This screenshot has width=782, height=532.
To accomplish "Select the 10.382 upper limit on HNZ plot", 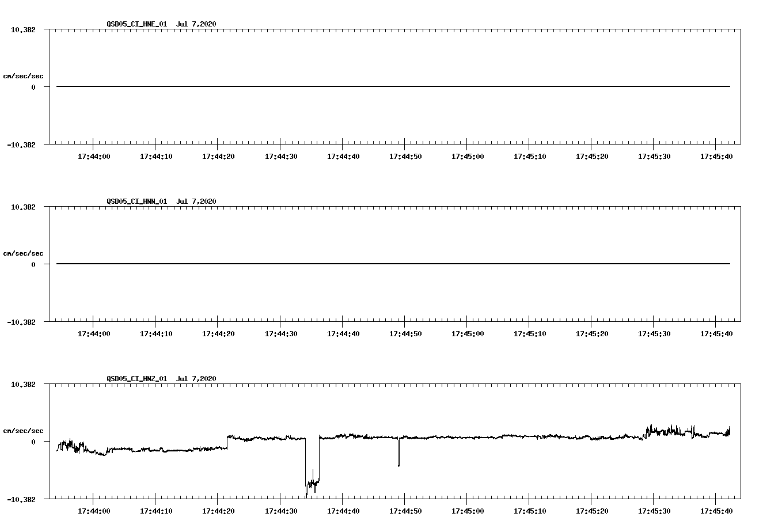I will (23, 384).
